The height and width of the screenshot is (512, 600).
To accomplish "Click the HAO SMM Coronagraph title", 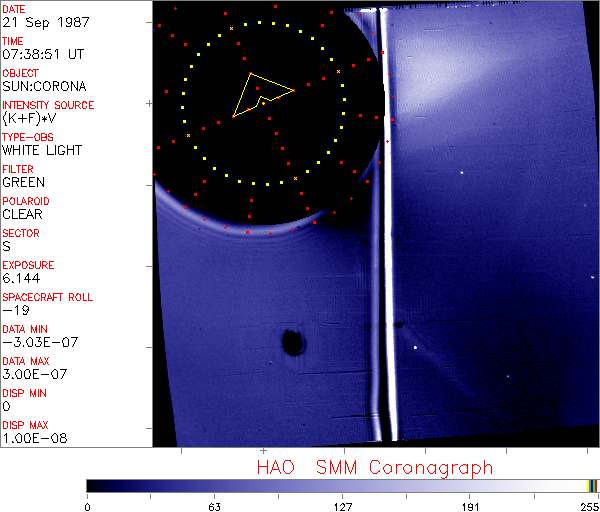I will coord(375,468).
